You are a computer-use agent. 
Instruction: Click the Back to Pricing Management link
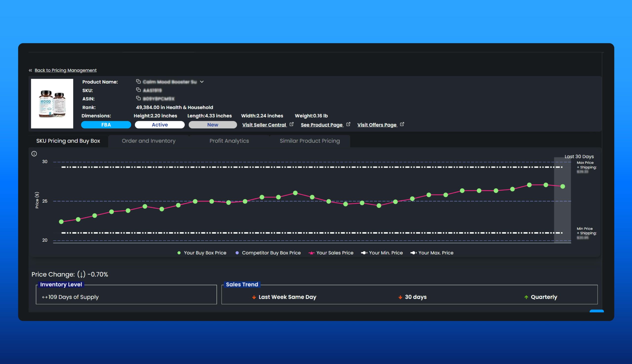point(65,70)
